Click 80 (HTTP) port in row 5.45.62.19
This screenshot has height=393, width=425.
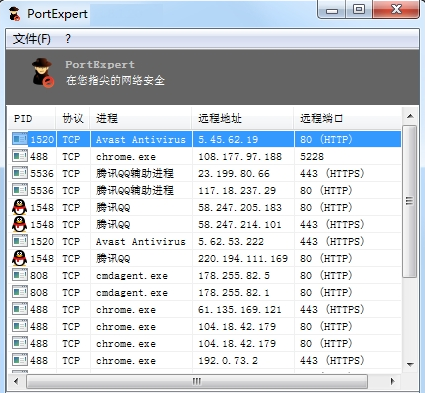[326, 139]
